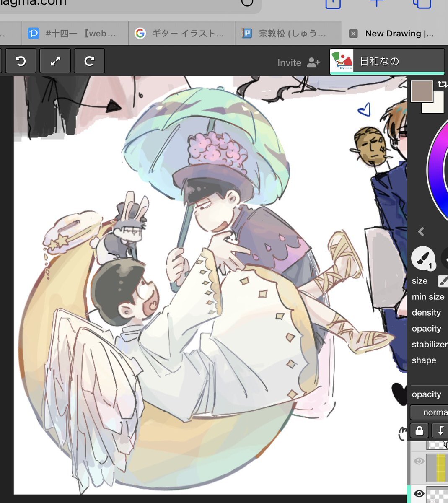The width and height of the screenshot is (448, 503).
Task: Click the 'stabilizer' setting label
Action: pyautogui.click(x=430, y=344)
